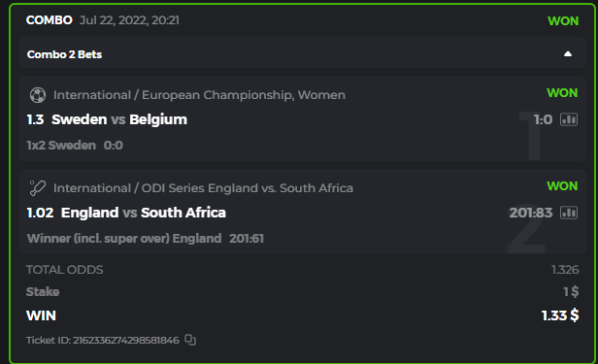The image size is (598, 364).
Task: Collapse the Combo 2 Bets section
Action: click(x=568, y=54)
